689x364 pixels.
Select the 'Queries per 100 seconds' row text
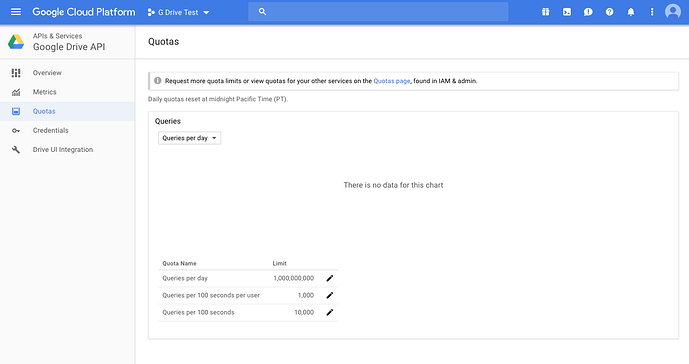[198, 313]
